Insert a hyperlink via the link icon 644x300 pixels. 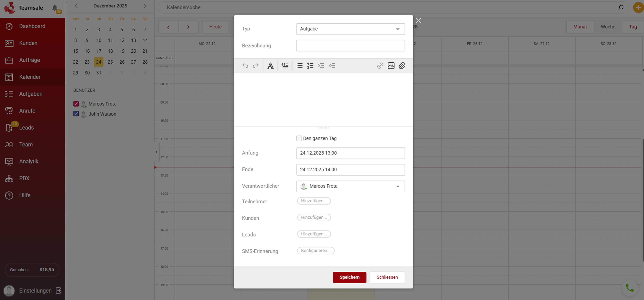click(380, 66)
